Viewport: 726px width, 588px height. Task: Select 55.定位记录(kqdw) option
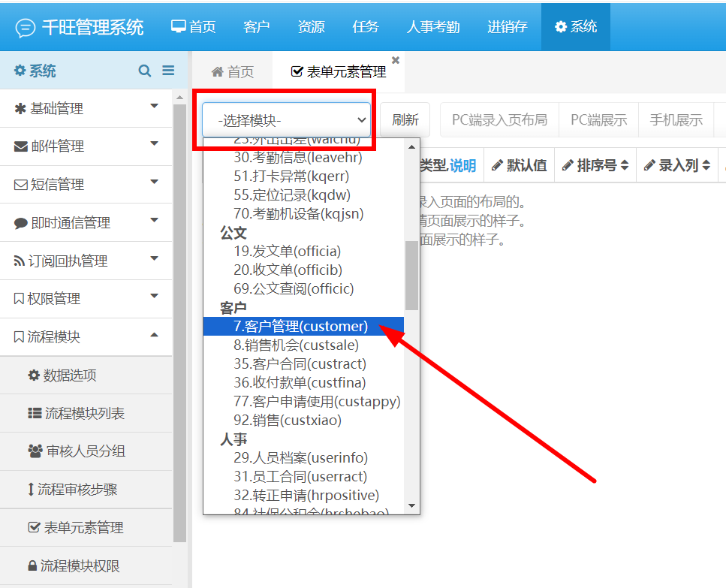tap(304, 195)
